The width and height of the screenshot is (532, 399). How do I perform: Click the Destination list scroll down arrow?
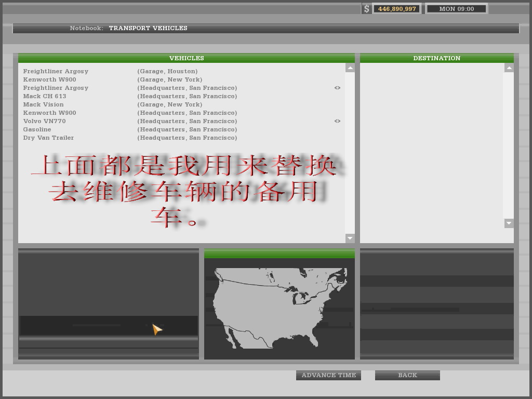pyautogui.click(x=509, y=223)
